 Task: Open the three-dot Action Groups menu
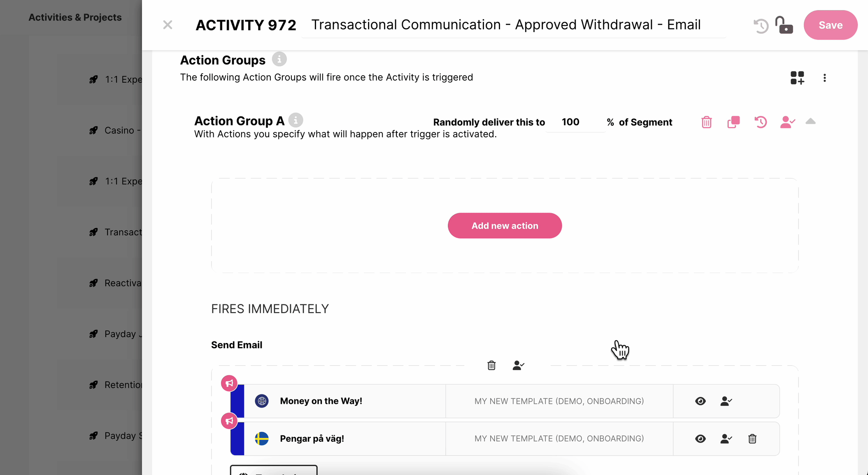pos(824,78)
